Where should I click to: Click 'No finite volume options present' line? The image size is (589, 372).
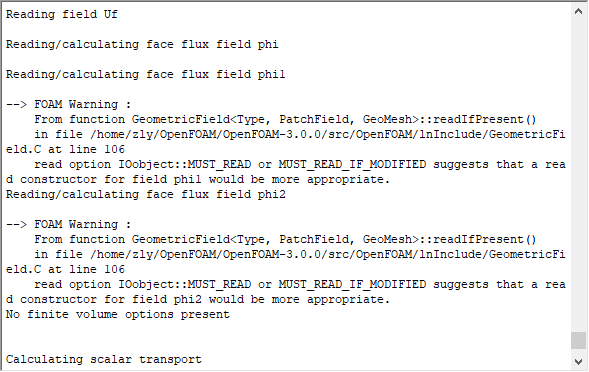[118, 315]
